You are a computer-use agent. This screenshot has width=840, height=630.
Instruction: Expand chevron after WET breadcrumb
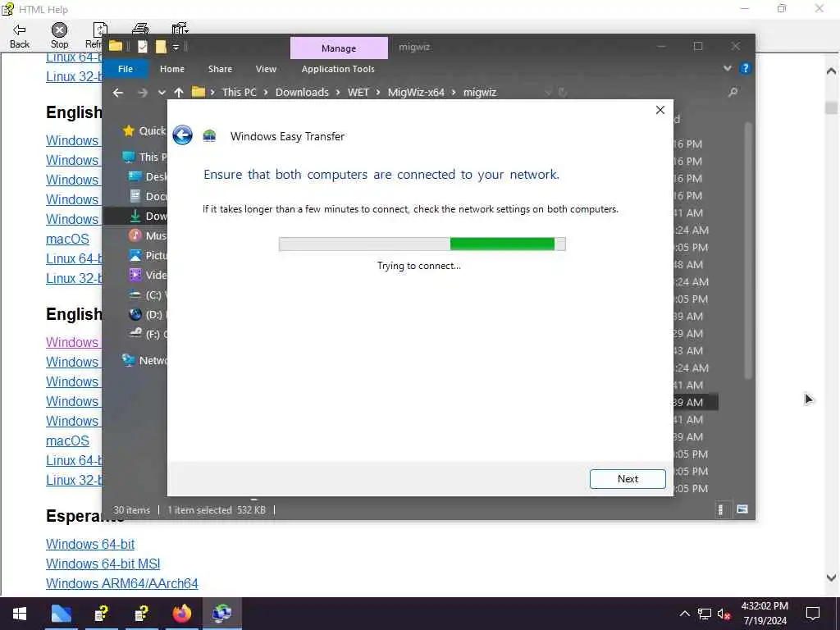[378, 92]
